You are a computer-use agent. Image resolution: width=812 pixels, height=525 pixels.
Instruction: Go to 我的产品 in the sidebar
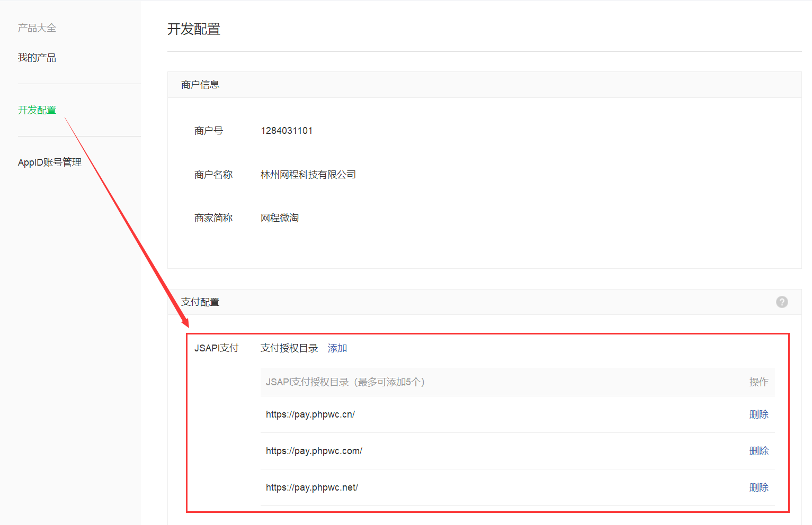click(37, 58)
